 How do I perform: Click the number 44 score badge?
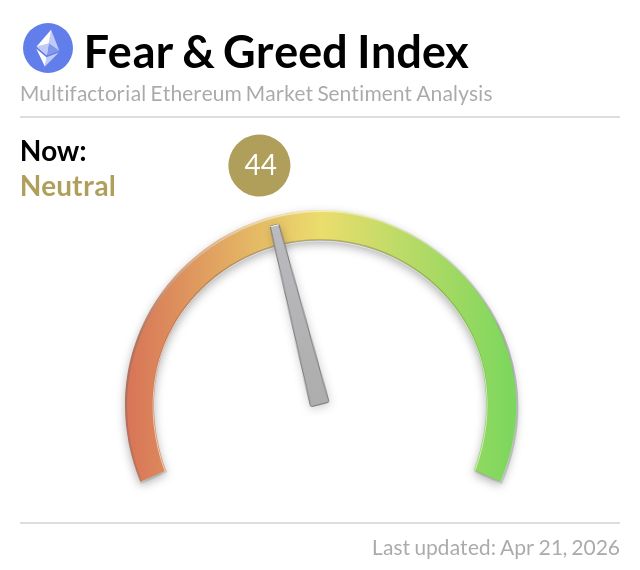click(260, 165)
